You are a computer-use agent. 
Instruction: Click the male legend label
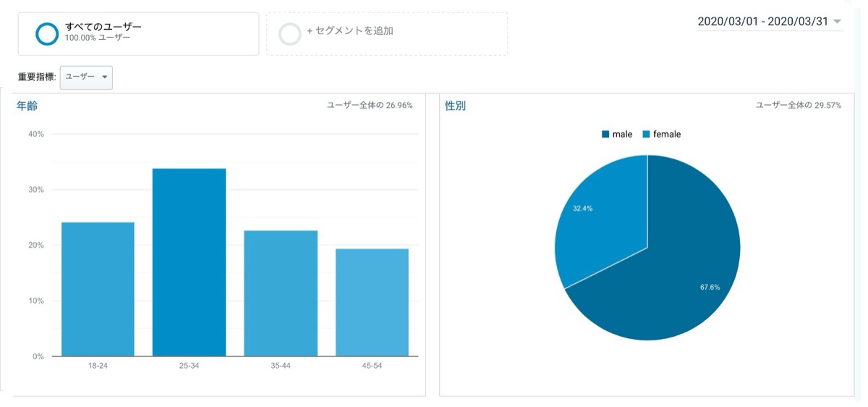point(622,134)
